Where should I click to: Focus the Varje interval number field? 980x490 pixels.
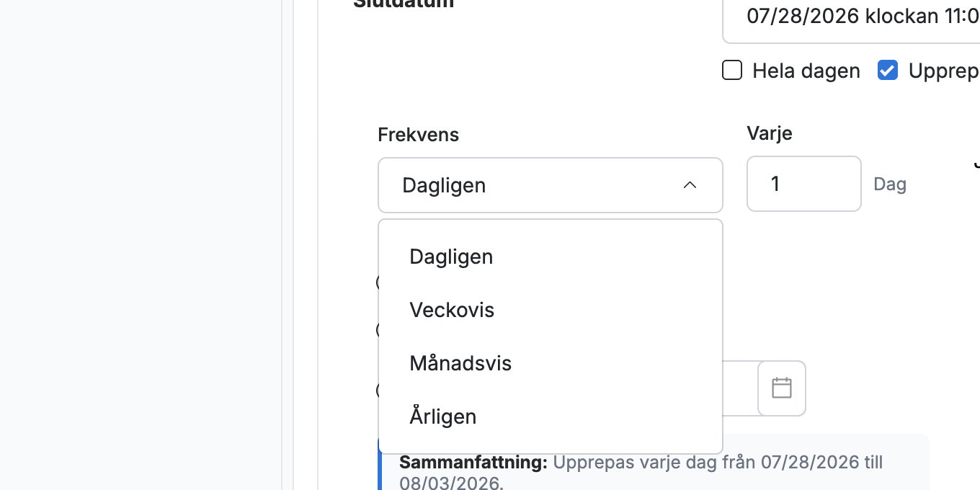tap(804, 184)
